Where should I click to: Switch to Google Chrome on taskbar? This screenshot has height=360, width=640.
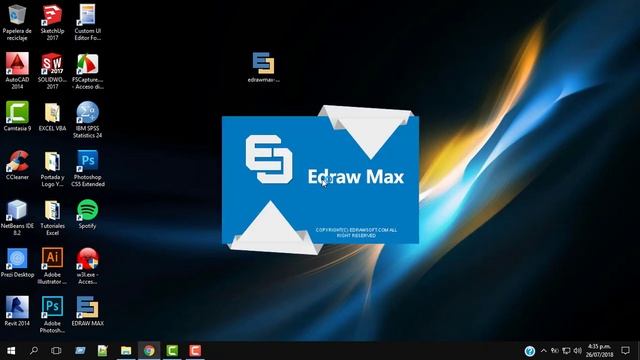point(149,351)
